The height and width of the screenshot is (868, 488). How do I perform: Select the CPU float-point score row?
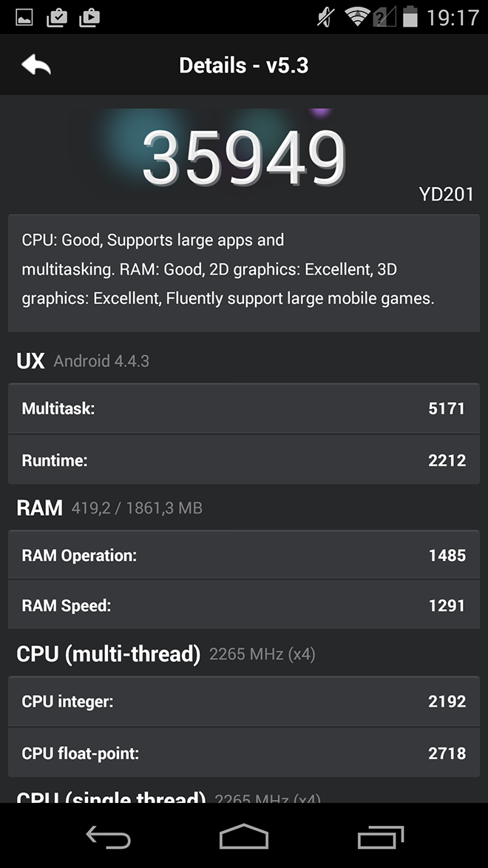tap(243, 753)
